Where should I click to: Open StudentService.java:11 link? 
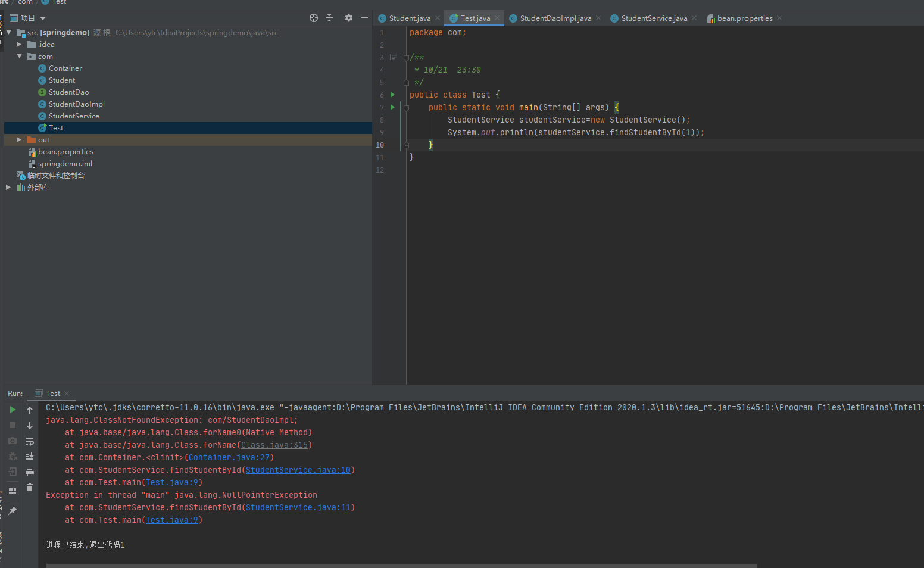(298, 507)
